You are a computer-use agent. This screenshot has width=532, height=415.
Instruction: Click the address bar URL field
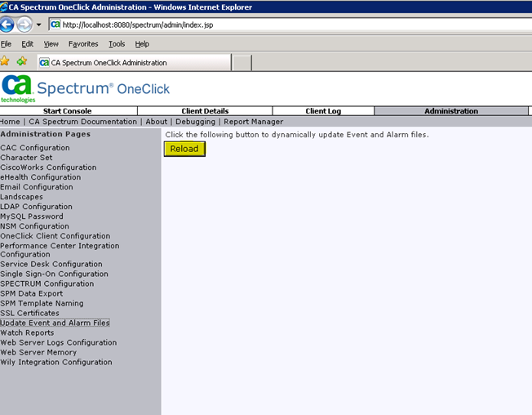[x=290, y=25]
